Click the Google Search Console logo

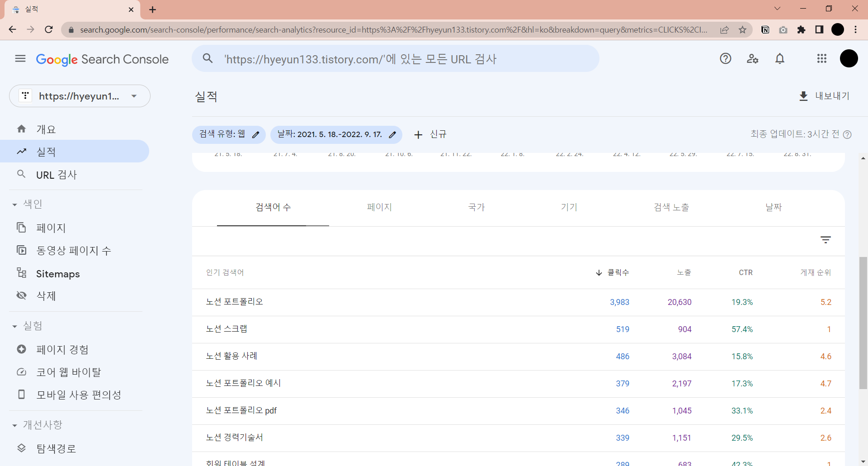[102, 59]
